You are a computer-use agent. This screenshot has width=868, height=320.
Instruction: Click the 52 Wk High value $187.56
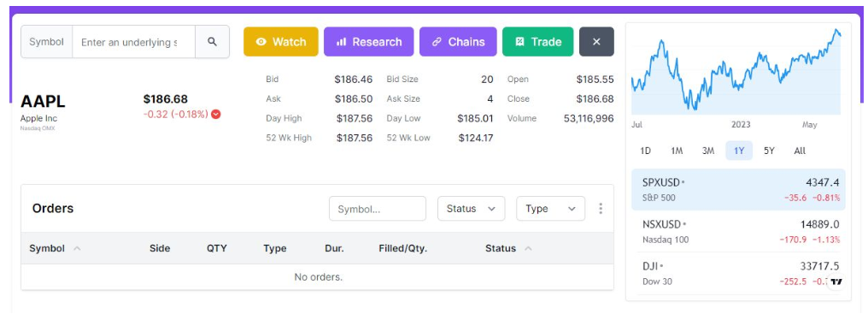click(x=355, y=138)
